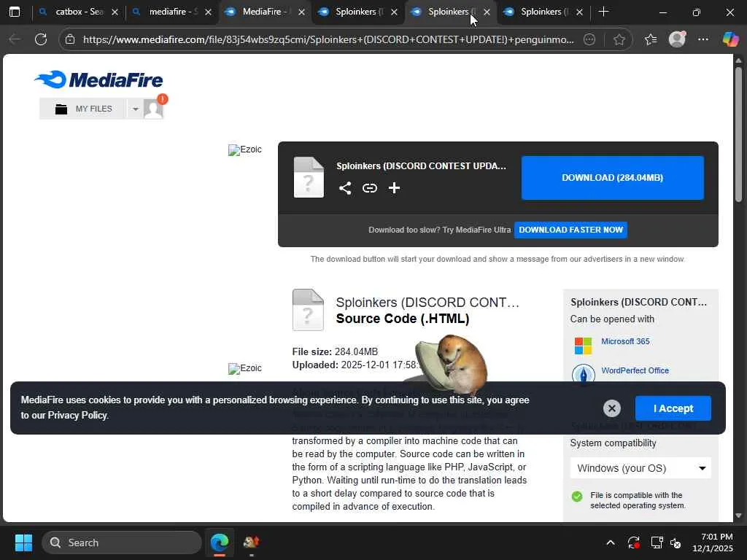The height and width of the screenshot is (560, 747).
Task: Click DOWNLOAD FASTER NOW button
Action: [570, 230]
